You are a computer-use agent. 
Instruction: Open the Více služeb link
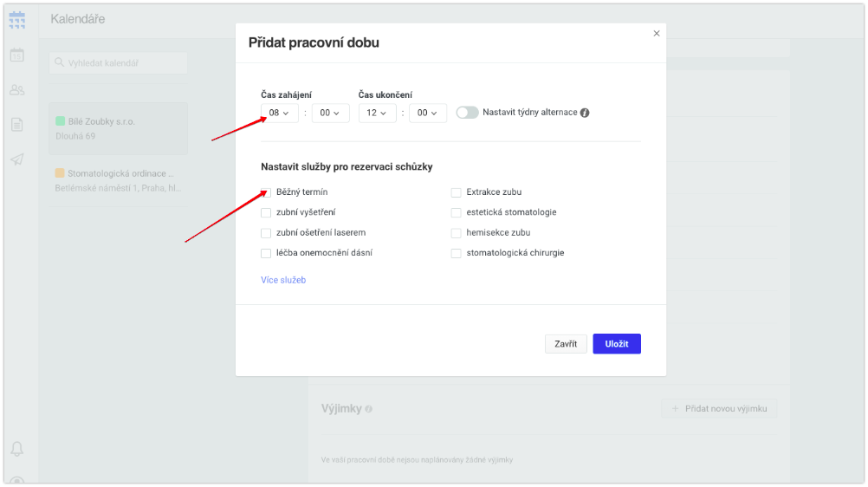[x=283, y=280]
